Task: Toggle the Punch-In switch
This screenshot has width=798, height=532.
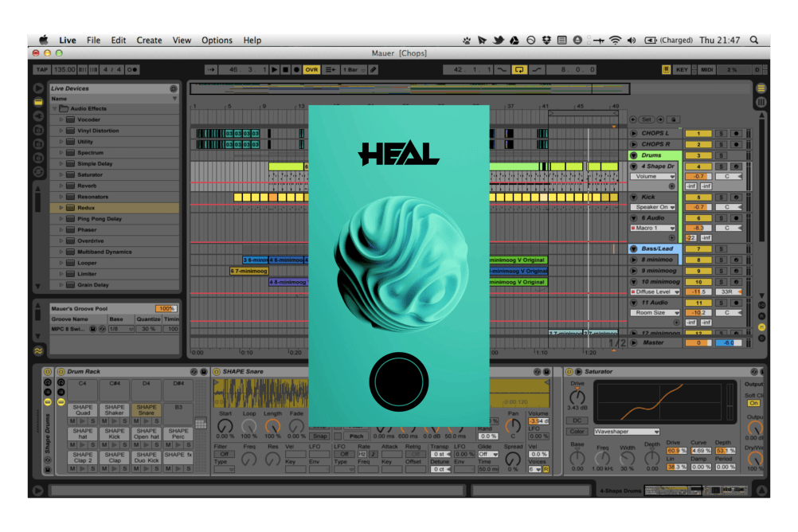Action: 502,70
